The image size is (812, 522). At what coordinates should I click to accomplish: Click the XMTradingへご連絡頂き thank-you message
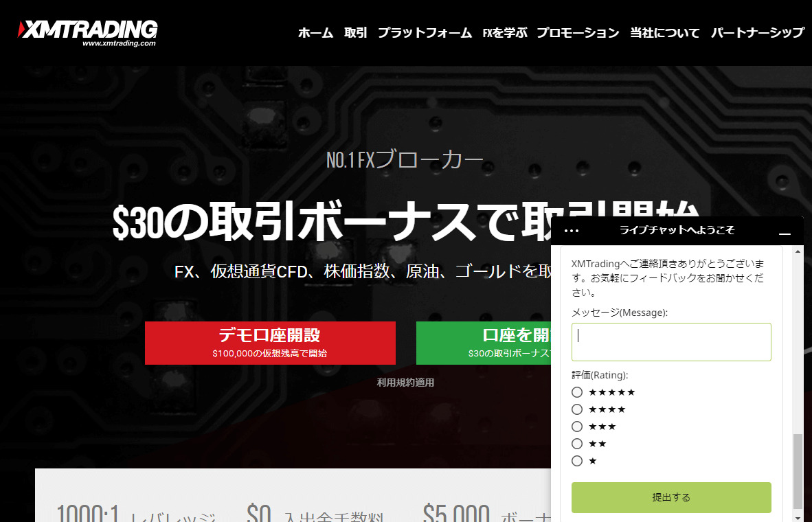click(x=668, y=278)
